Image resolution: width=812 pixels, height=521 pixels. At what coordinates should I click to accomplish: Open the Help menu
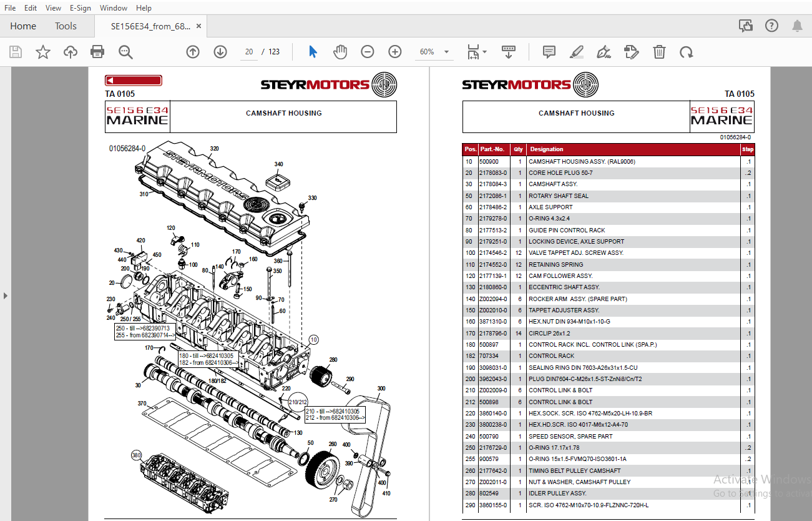click(144, 7)
